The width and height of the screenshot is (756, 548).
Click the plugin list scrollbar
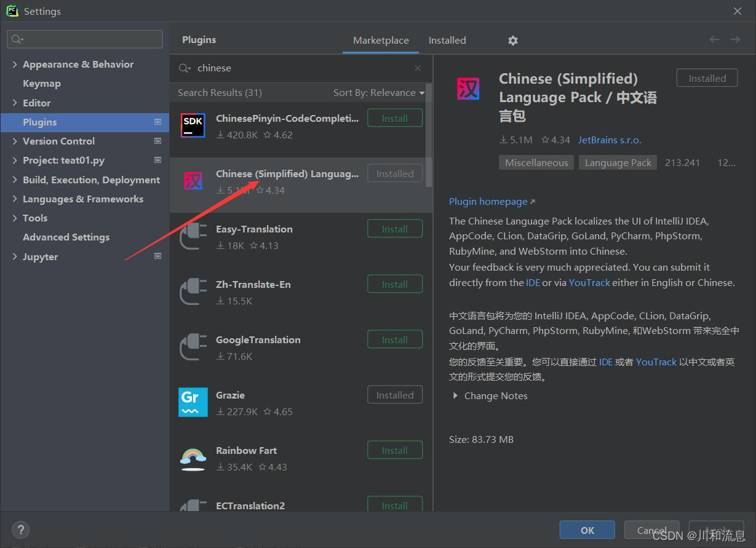[x=429, y=135]
